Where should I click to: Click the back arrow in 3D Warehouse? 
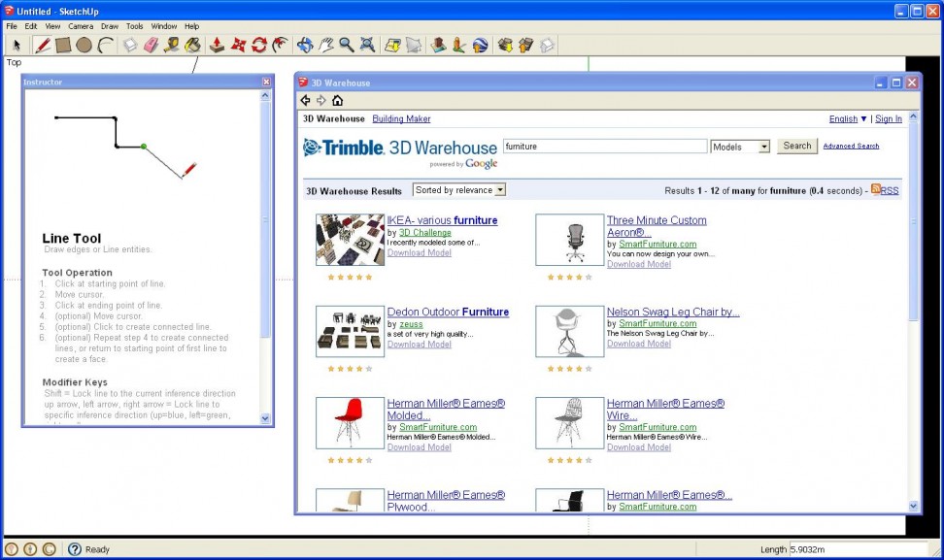click(305, 100)
